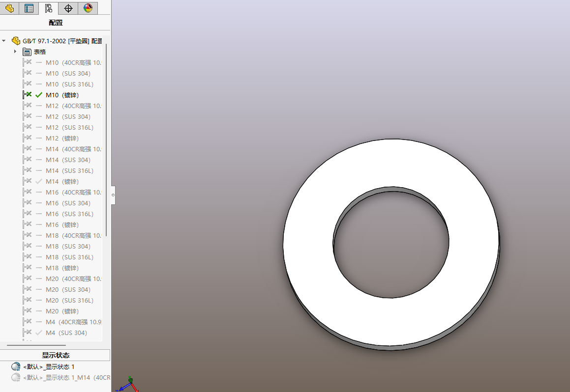570x392 pixels.
Task: Click configuration icon of M12 (SUS 304)
Action: (27, 116)
